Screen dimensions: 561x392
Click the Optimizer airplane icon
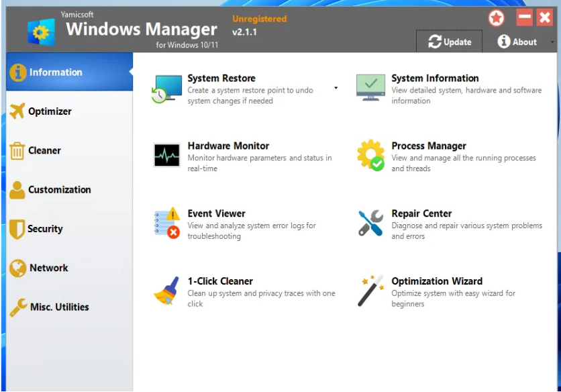[17, 111]
